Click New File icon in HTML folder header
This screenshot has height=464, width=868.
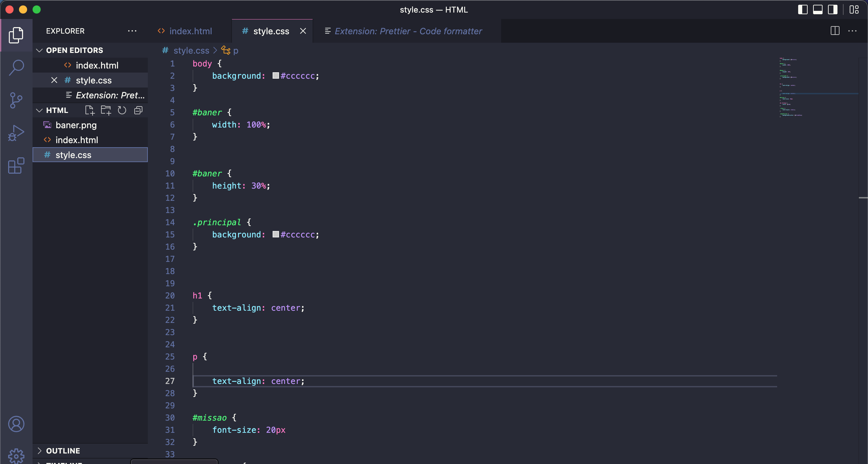[90, 110]
